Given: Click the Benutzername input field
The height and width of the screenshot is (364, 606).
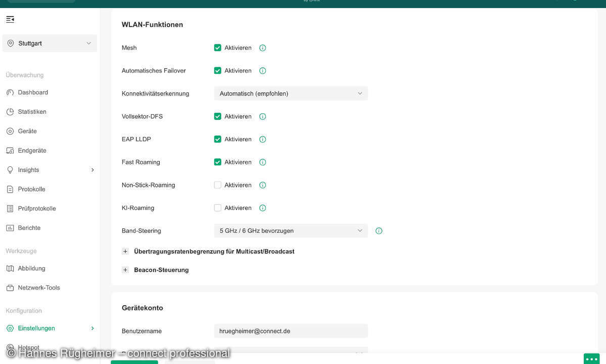Looking at the screenshot, I should point(291,331).
